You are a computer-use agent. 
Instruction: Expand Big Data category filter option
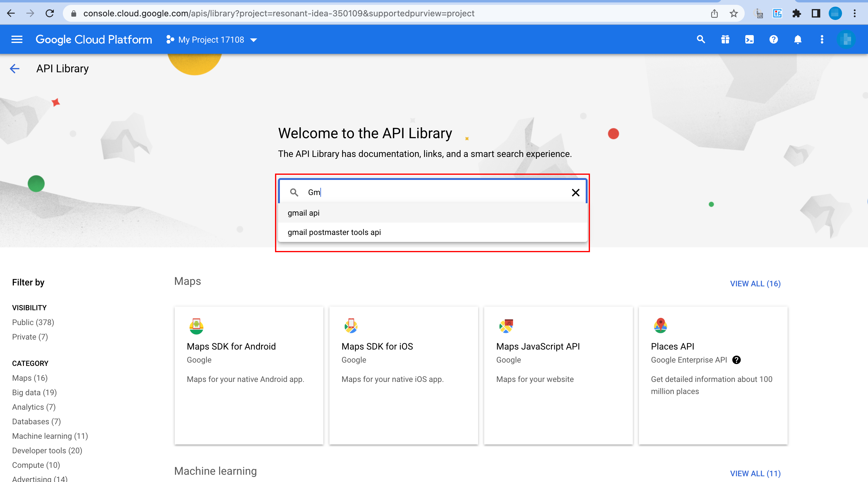33,392
